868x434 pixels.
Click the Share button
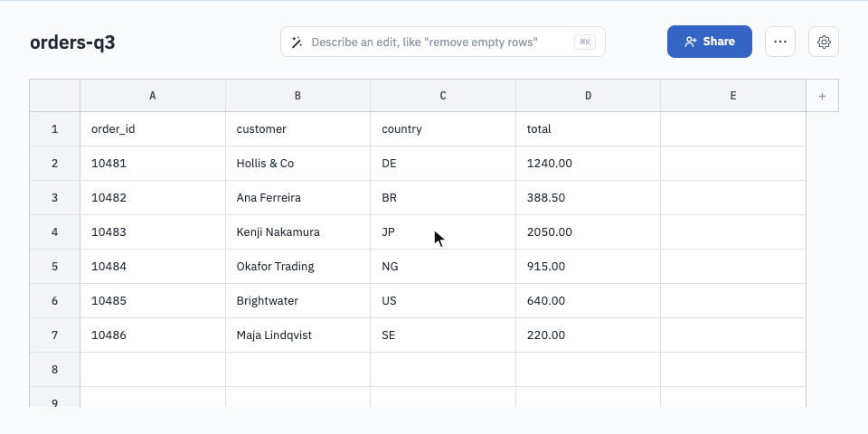709,42
